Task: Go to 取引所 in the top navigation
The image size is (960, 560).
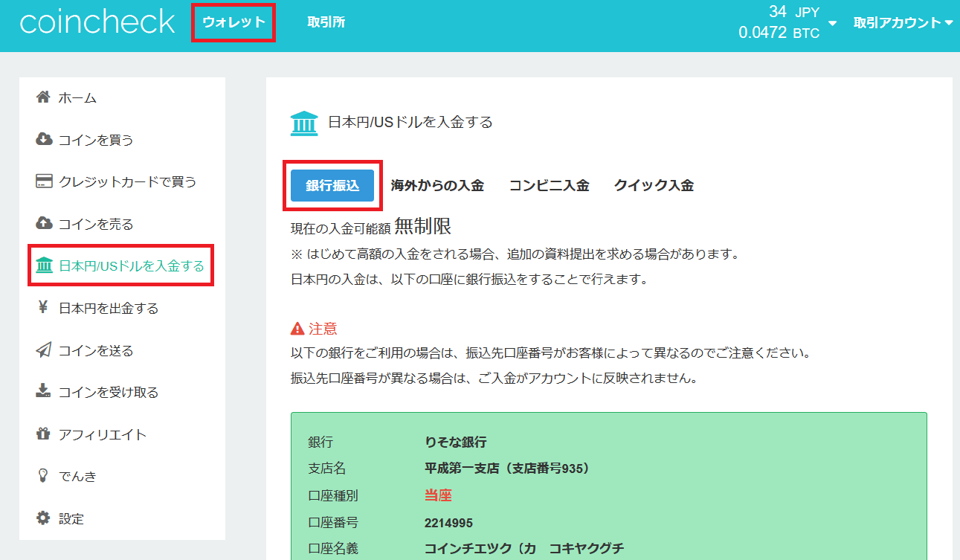Action: point(326,22)
